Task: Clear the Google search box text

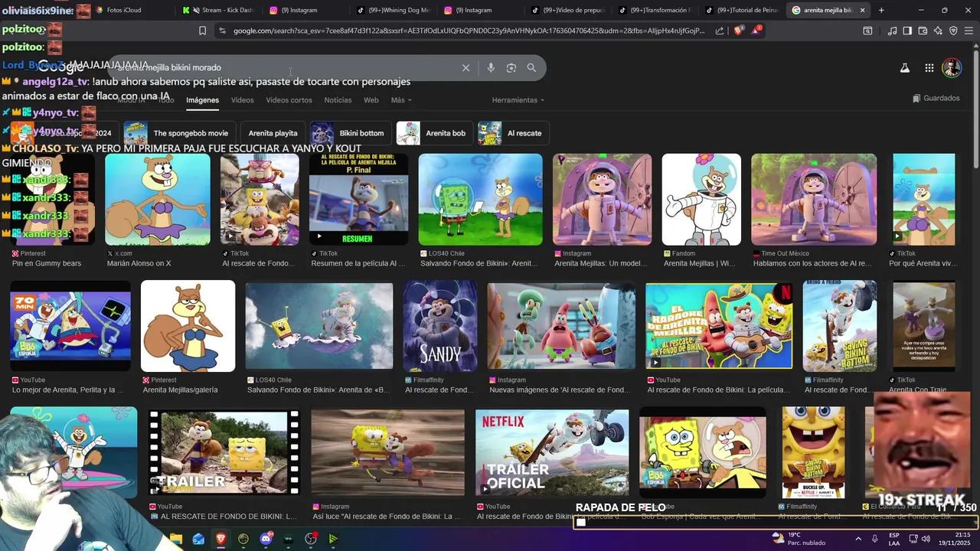Action: [465, 68]
